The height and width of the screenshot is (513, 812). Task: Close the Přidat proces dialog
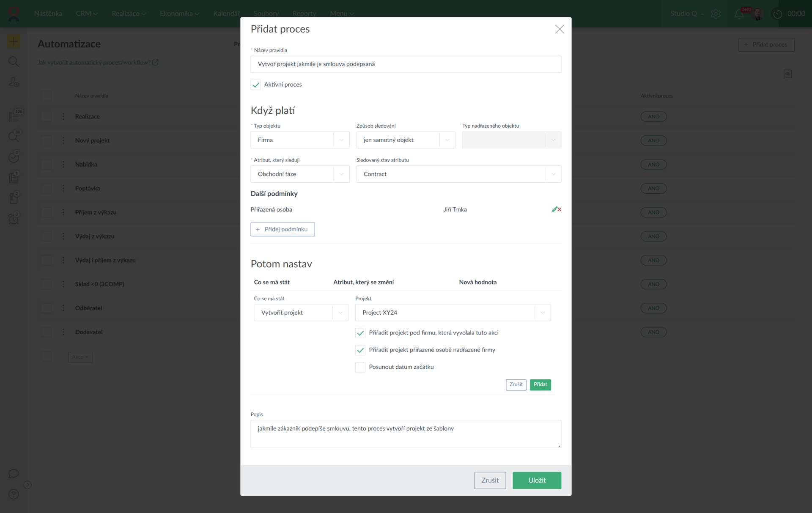click(559, 29)
